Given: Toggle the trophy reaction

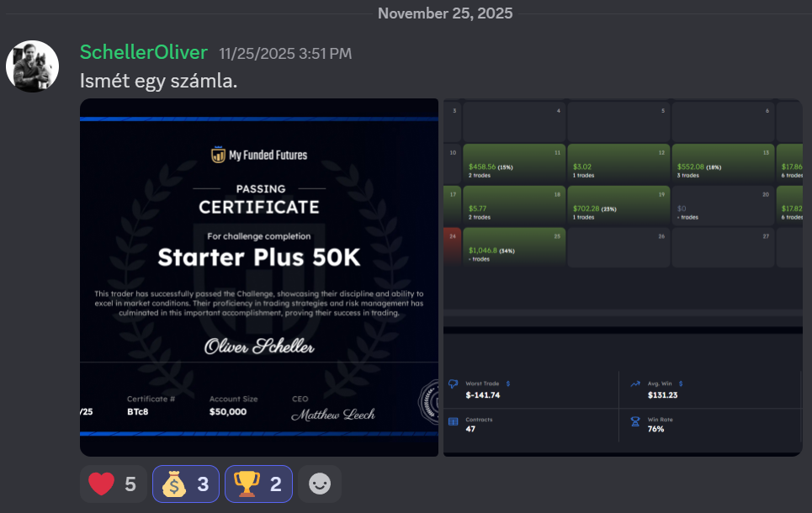Looking at the screenshot, I should pos(258,484).
